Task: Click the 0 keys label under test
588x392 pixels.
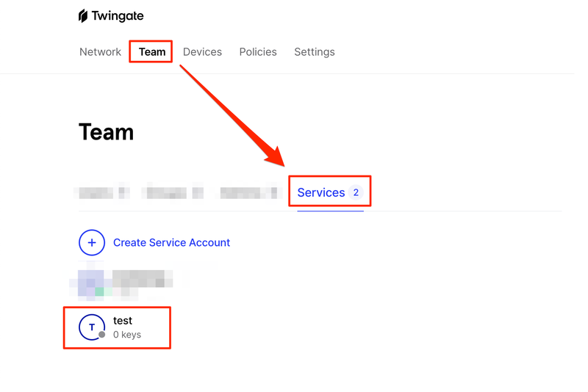Action: click(127, 334)
